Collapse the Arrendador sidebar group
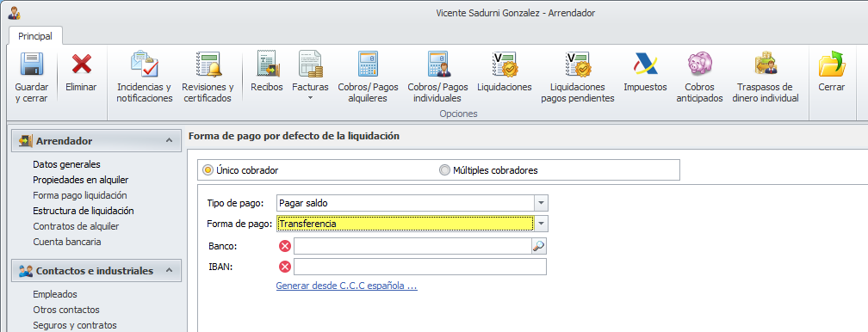Image resolution: width=868 pixels, height=332 pixels. [x=170, y=141]
